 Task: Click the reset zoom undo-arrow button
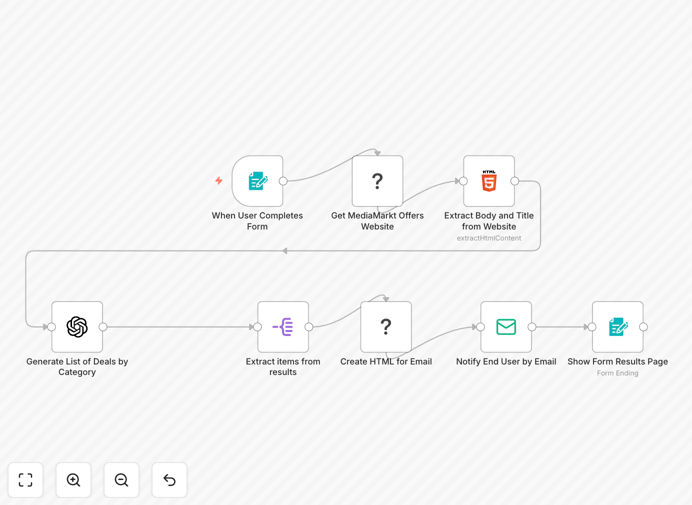tap(169, 480)
